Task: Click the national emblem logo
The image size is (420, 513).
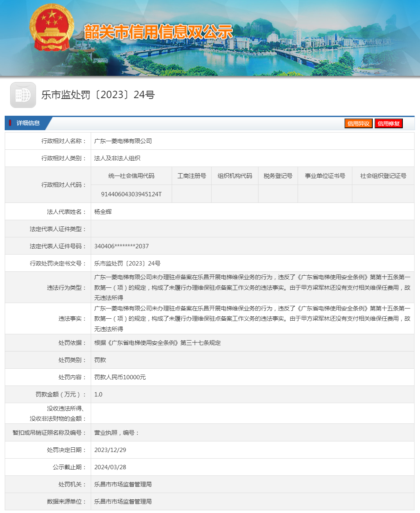Action: tap(52, 28)
